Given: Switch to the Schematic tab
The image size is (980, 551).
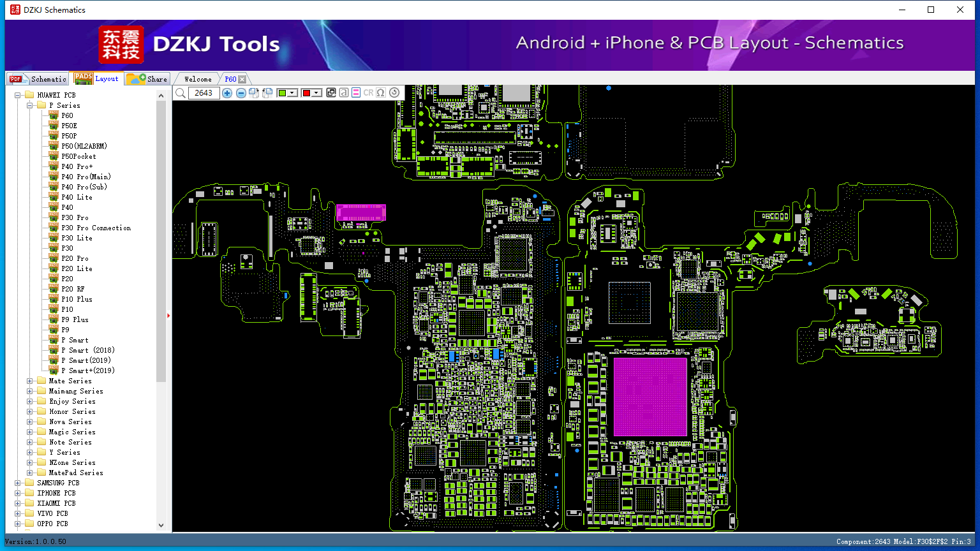Looking at the screenshot, I should click(38, 78).
